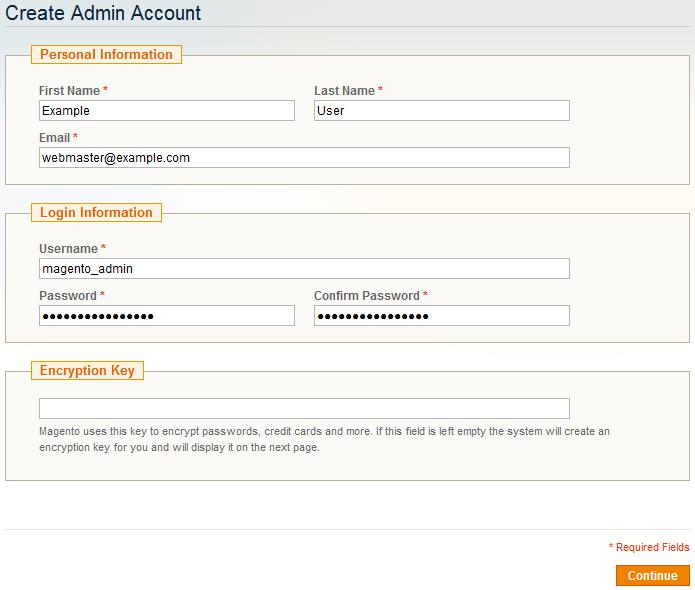
Task: Click the Username field with magento_admin
Action: pos(304,268)
